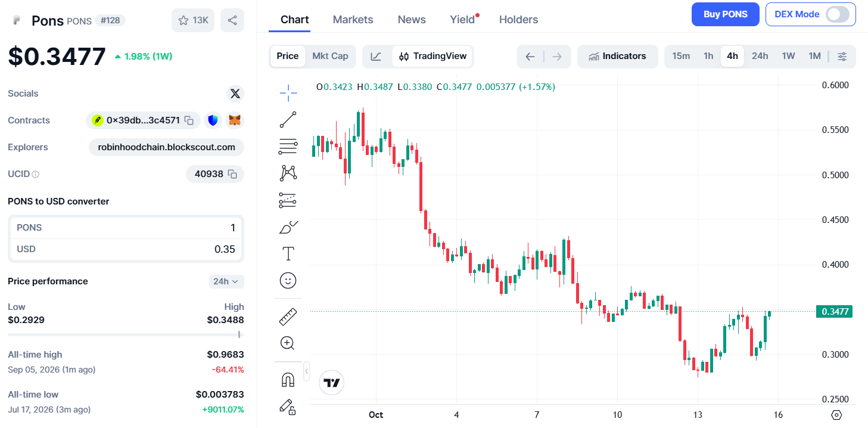
Task: Click the #128 rank badge
Action: (110, 20)
